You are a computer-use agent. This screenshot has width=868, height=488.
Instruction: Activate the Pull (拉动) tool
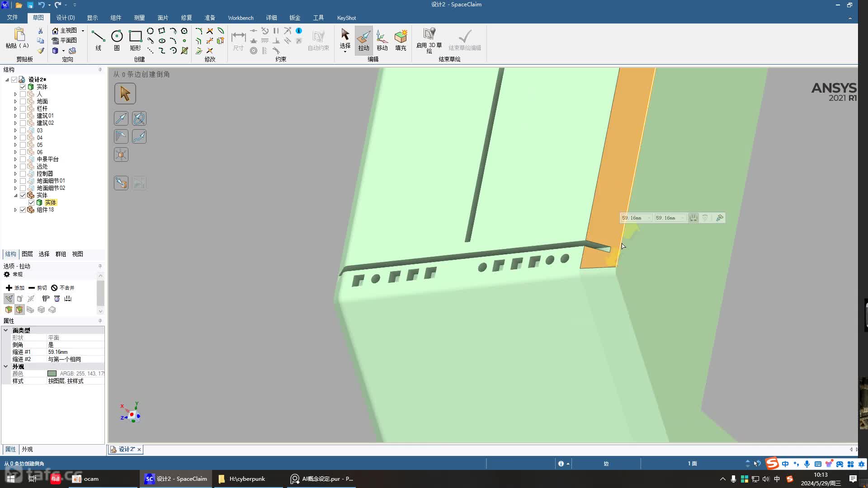click(363, 40)
